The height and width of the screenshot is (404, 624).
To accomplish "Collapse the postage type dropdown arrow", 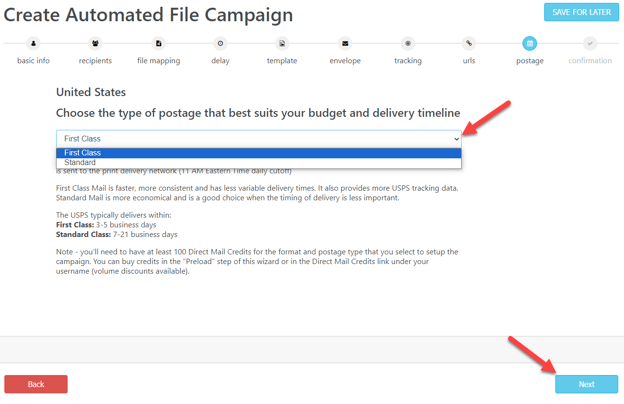I will tap(456, 139).
